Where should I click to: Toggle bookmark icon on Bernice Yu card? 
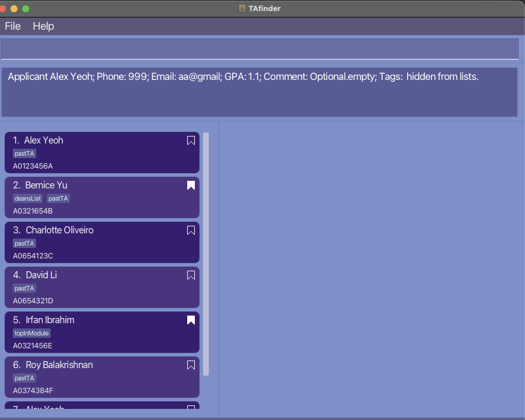pos(191,185)
